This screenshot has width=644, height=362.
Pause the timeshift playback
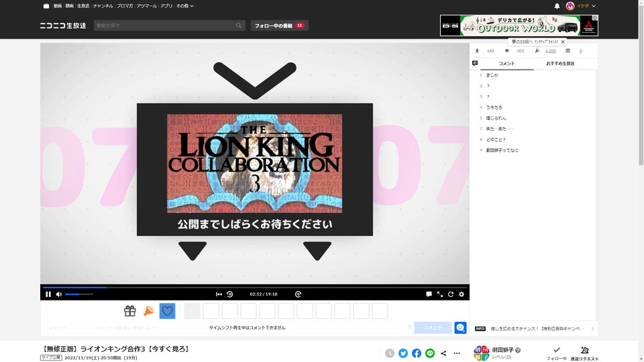48,294
